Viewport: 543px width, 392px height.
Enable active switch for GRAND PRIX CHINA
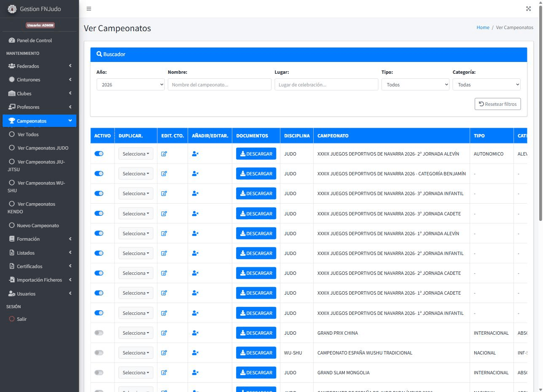point(99,333)
